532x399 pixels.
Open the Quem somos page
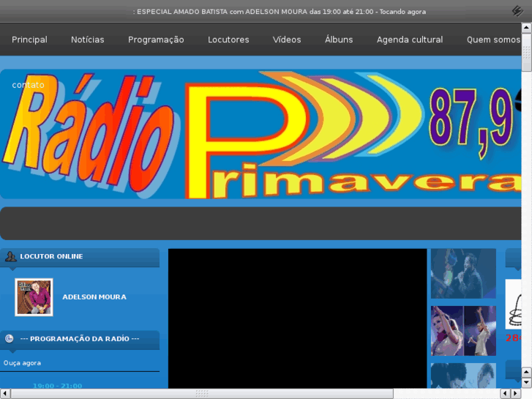[x=493, y=40]
